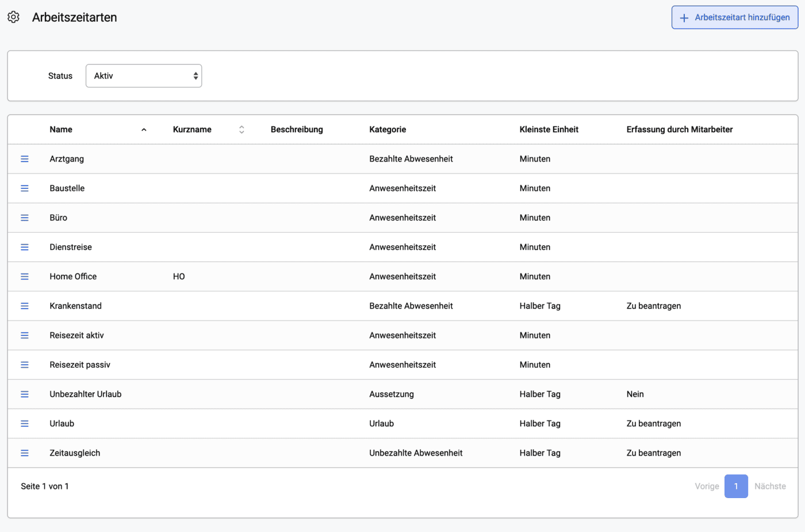Viewport: 805px width, 532px height.
Task: Click the drag handle icon for Reisezeit passiv
Action: (25, 365)
